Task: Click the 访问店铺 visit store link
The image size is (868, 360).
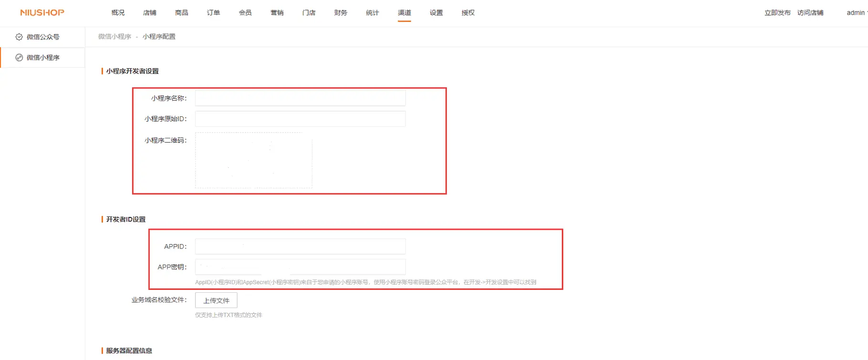Action: coord(810,13)
